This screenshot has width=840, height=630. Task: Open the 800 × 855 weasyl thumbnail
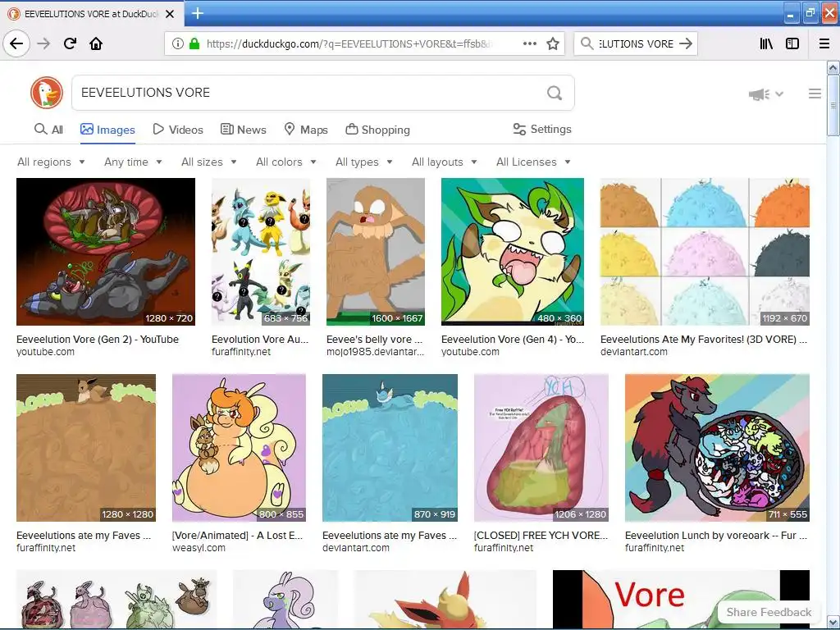point(239,448)
